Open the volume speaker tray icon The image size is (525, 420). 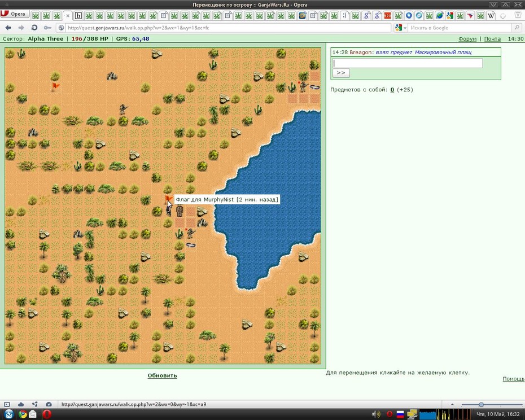coord(375,415)
